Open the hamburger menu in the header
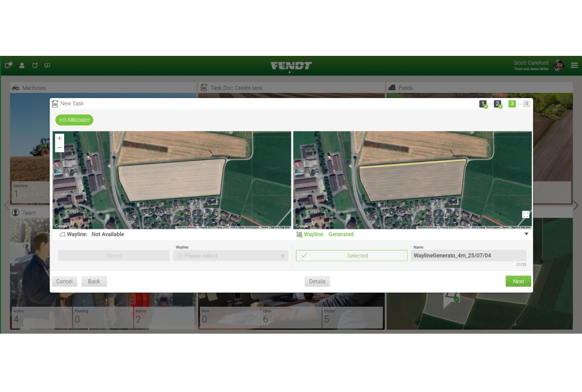582x392 pixels. 574,65
